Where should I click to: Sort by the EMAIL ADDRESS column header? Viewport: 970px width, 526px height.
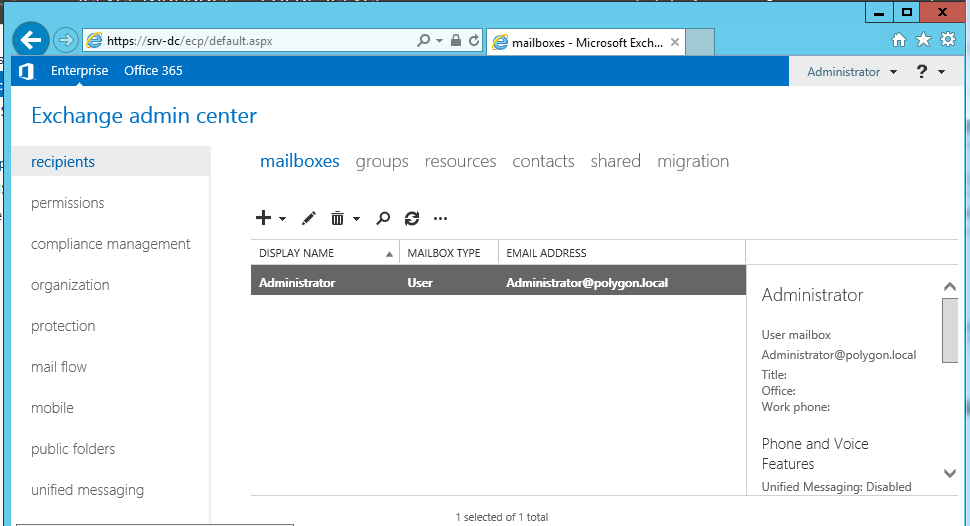(x=622, y=252)
